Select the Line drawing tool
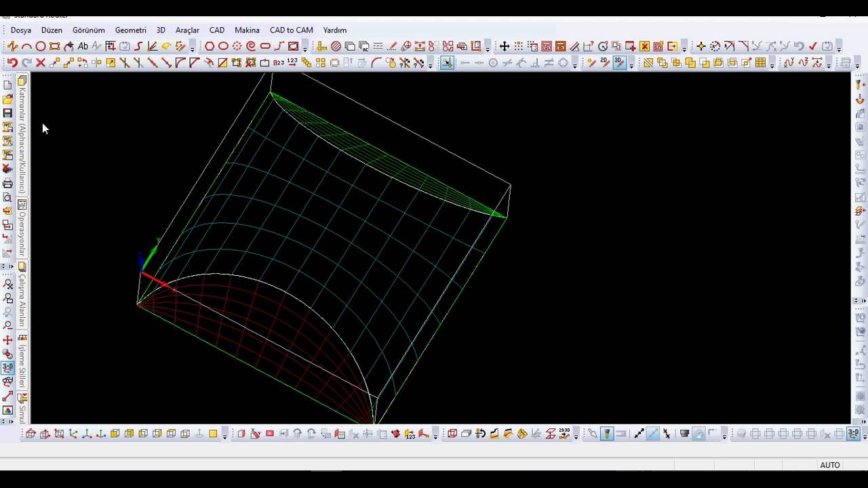This screenshot has height=488, width=868. click(12, 46)
